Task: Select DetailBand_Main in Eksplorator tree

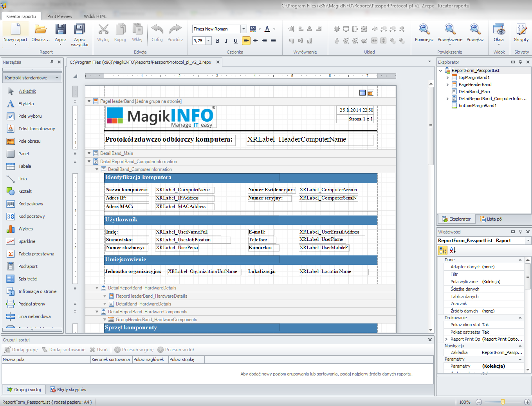Action: point(474,92)
